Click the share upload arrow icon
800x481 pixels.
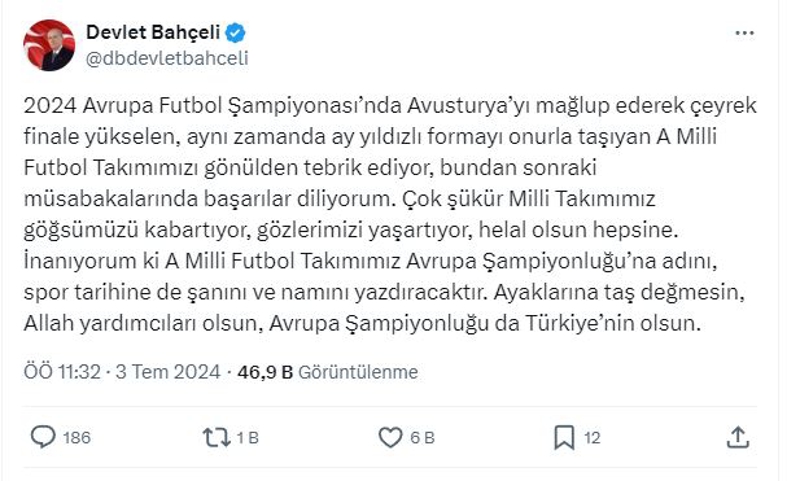coord(738,437)
